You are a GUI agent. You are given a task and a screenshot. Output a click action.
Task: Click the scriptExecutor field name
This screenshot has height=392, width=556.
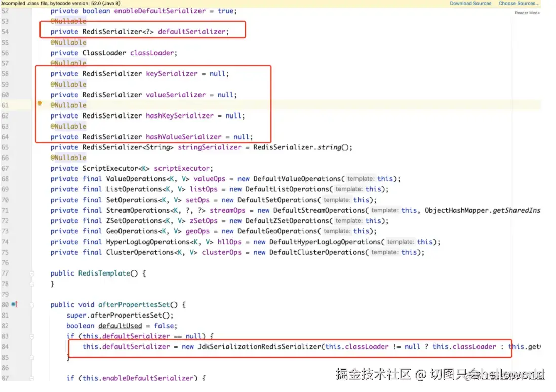pos(182,168)
